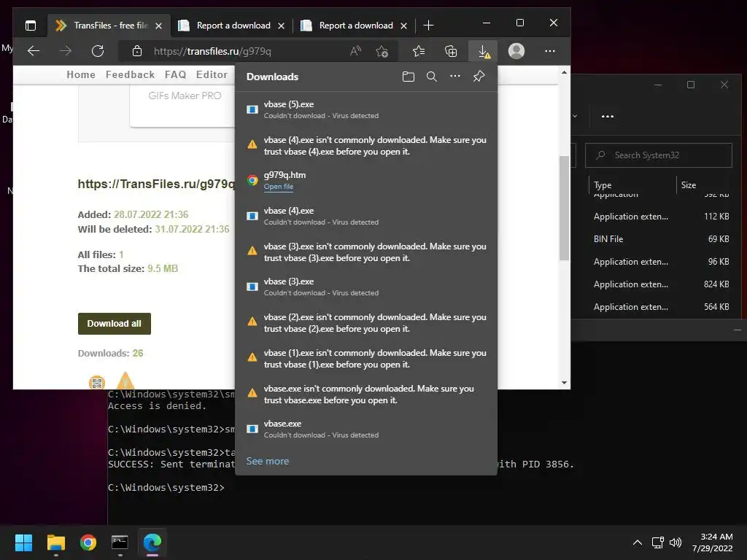Open downloads folder from Downloads panel
Viewport: 747px width, 560px height.
(x=409, y=77)
